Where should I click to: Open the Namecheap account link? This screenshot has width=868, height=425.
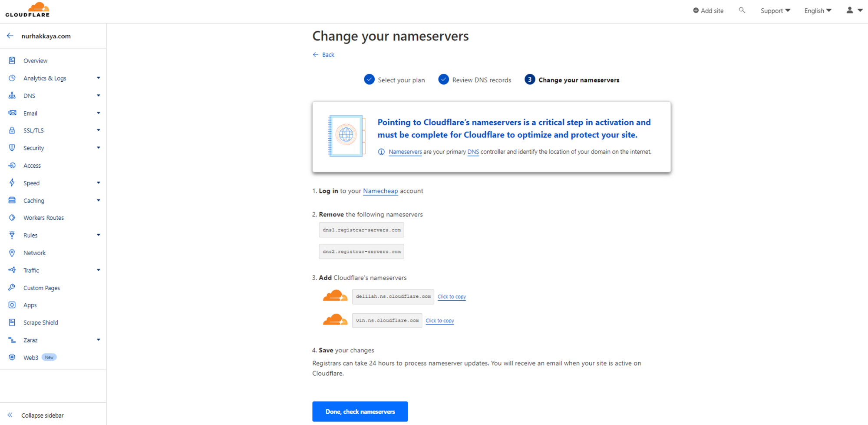(x=380, y=191)
